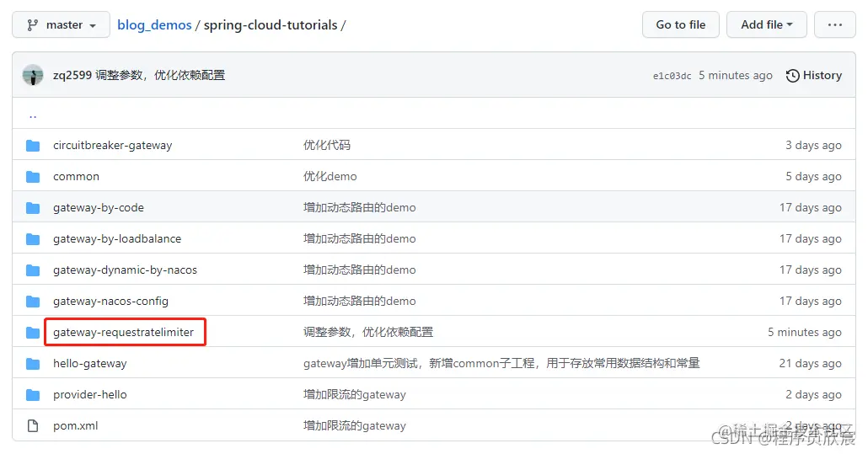Click the History clock icon

pos(793,75)
